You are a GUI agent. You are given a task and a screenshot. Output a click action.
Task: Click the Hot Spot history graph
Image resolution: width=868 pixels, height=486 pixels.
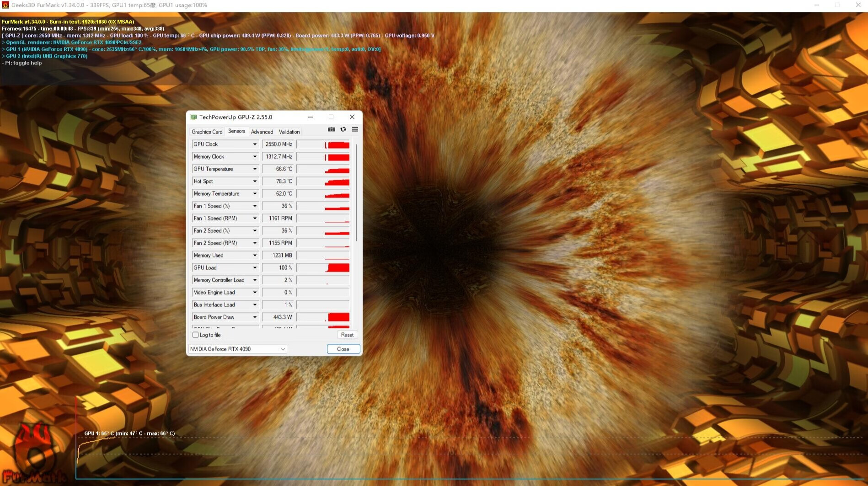(x=323, y=182)
